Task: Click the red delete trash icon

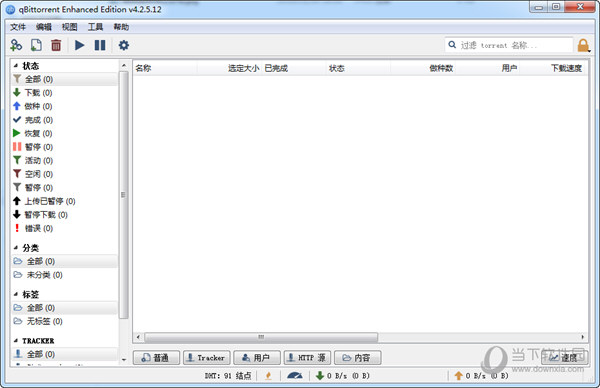Action: [56, 45]
